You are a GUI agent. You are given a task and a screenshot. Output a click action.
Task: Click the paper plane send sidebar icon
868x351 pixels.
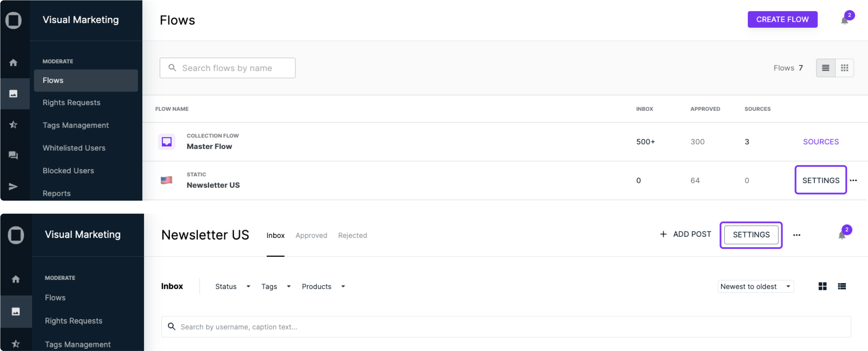tap(14, 186)
